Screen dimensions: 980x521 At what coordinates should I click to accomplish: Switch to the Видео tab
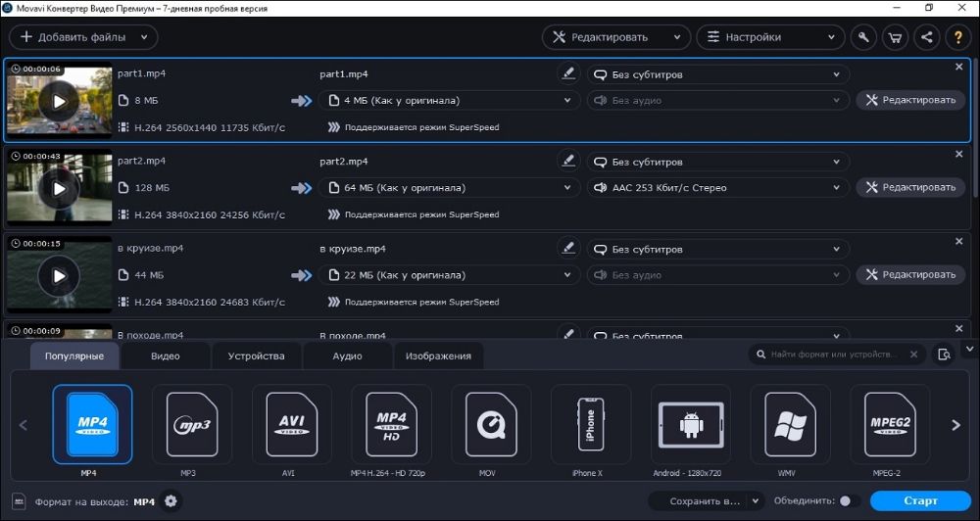pos(166,356)
